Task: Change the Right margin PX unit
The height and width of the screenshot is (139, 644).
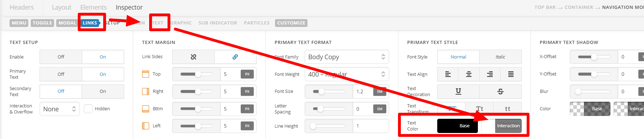Action: (247, 91)
